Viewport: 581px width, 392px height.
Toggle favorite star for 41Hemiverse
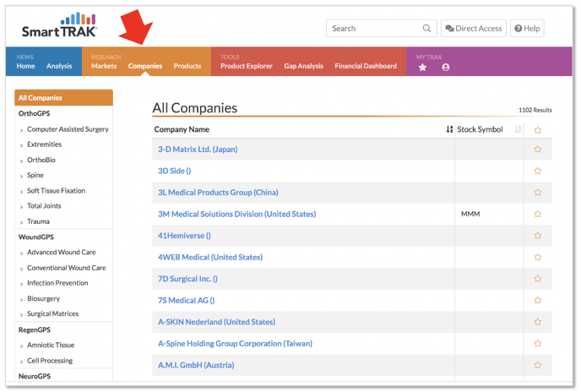coord(538,236)
